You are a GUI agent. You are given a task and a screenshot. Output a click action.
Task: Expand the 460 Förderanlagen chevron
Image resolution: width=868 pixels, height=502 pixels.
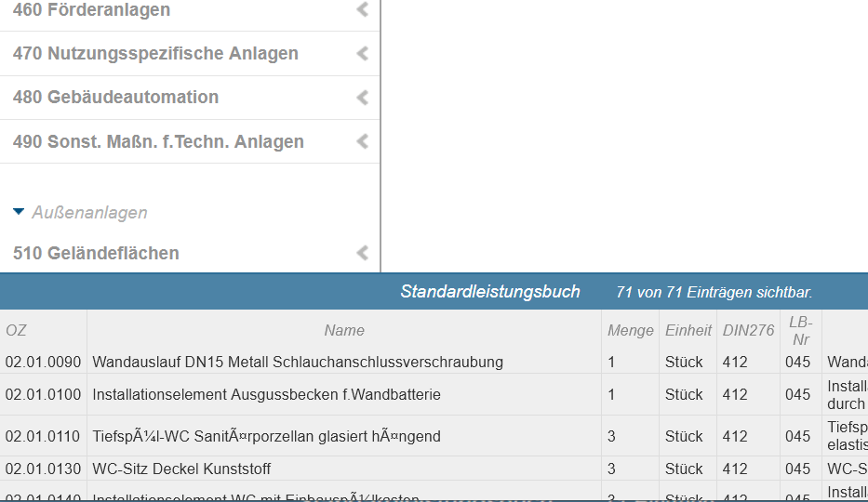(363, 9)
